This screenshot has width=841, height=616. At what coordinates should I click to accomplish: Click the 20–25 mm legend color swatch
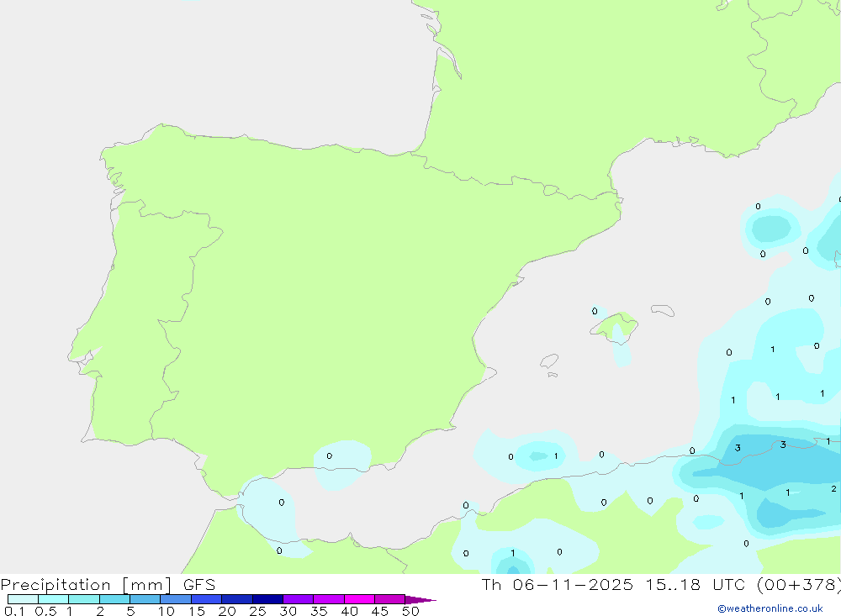(x=236, y=599)
